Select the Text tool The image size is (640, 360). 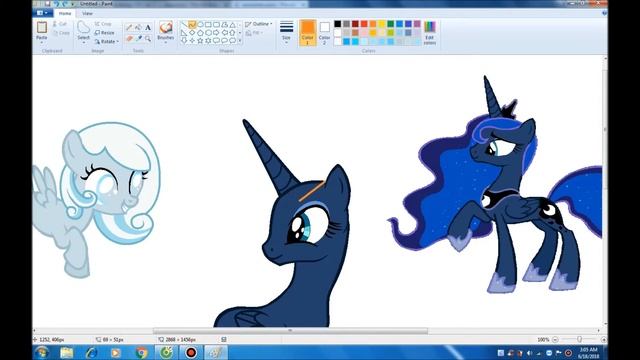(x=148, y=27)
